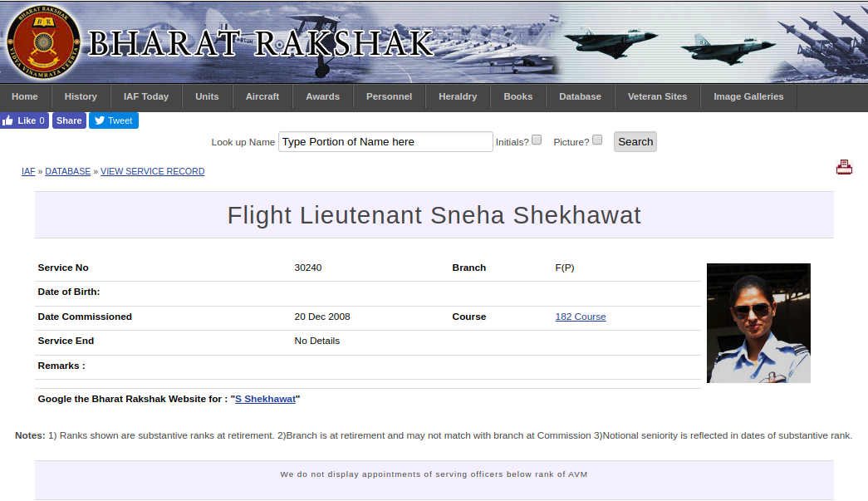This screenshot has width=868, height=501.
Task: Click the Bharat Rakshak crest logo
Action: (43, 42)
